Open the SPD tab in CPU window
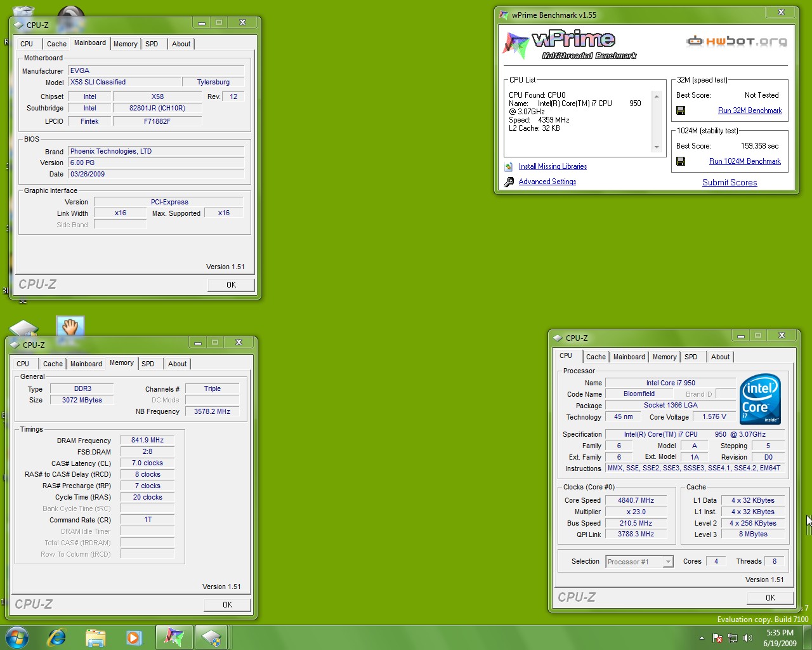Screen dimensions: 812x650 click(x=691, y=357)
